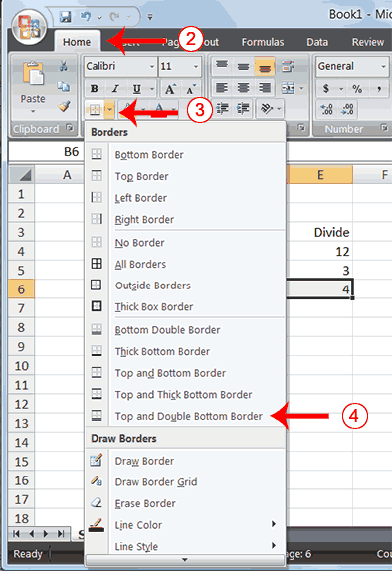This screenshot has height=571, width=392.
Task: Apply the current border button
Action: 95,110
